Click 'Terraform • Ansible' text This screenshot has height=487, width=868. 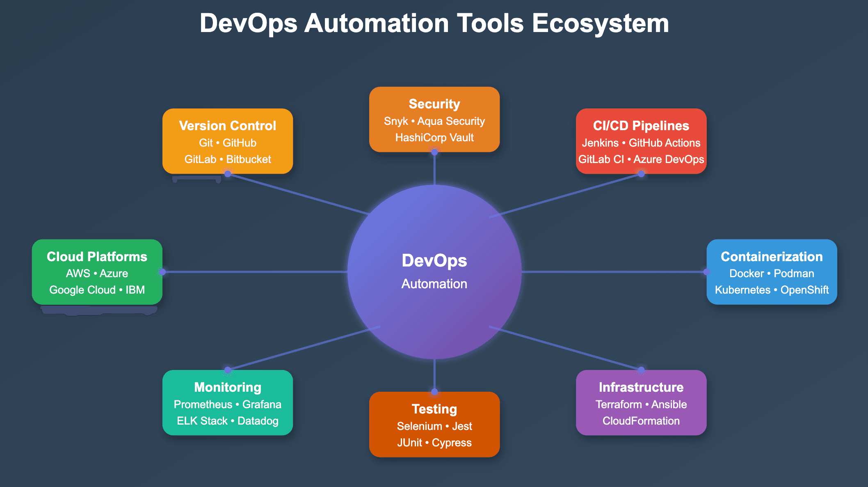[x=641, y=404]
